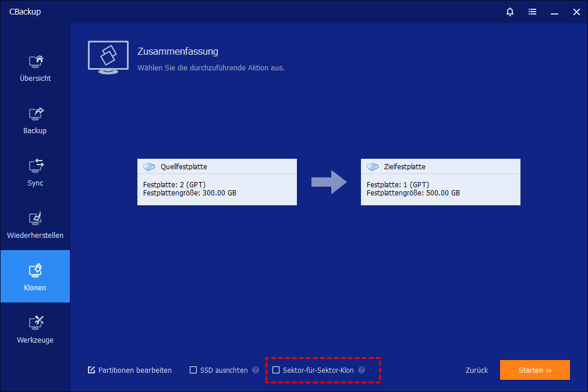588x392 pixels.
Task: Tick the Sektor-für-Sektor-Klon checkbox
Action: 277,370
